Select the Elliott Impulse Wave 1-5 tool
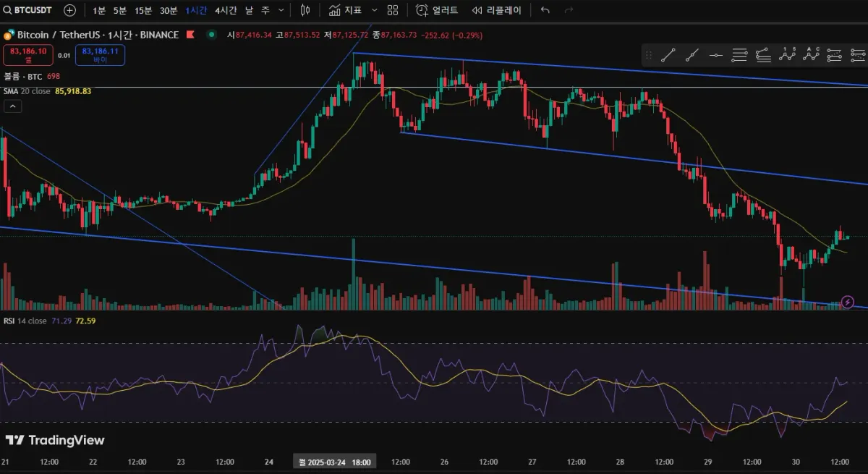 point(787,54)
